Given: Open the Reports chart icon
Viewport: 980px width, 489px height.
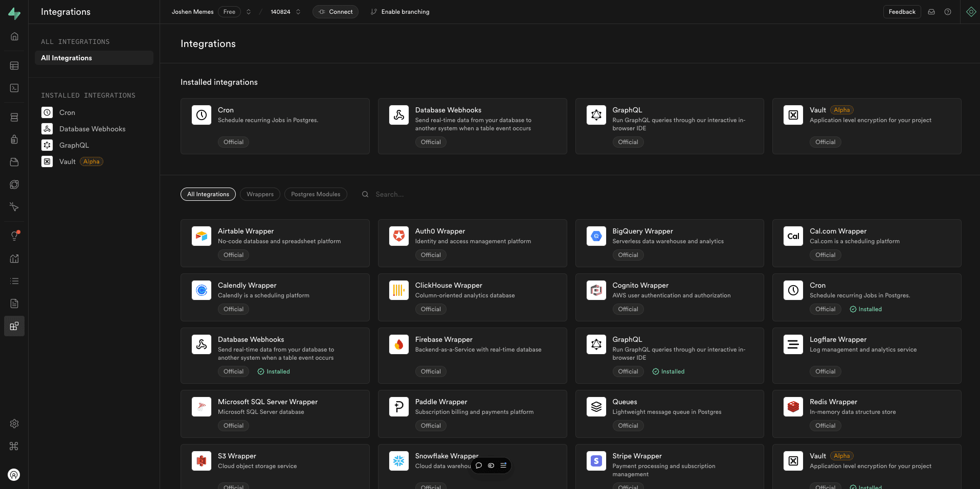Looking at the screenshot, I should [14, 259].
